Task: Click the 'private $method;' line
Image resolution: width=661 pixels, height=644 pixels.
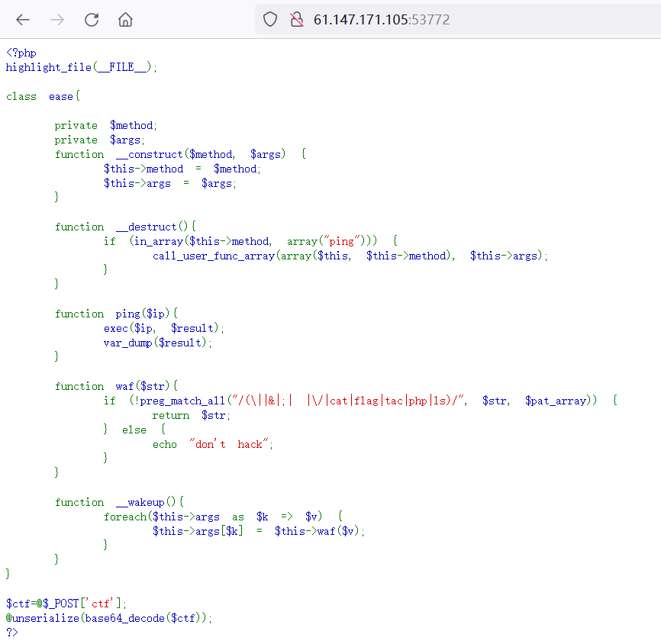Action: pos(106,126)
